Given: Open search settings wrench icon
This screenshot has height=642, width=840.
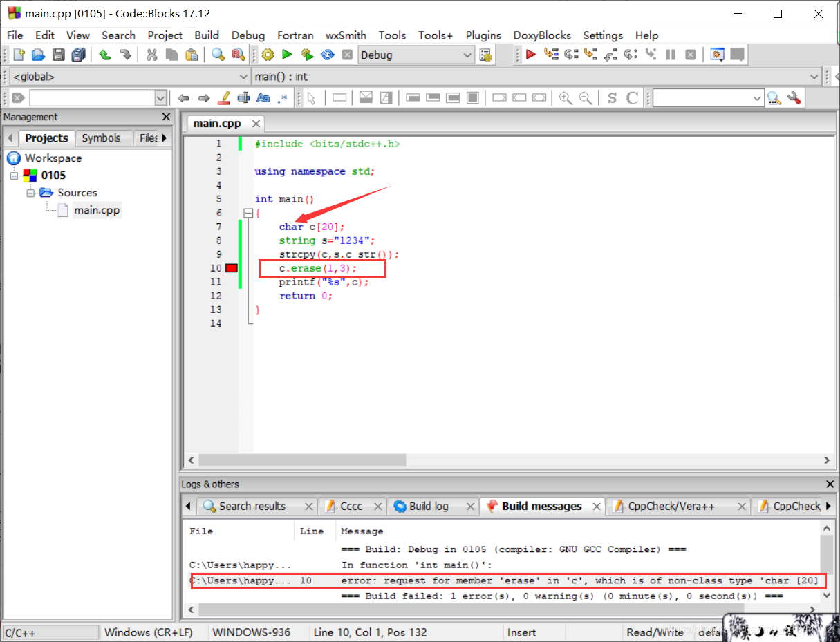Looking at the screenshot, I should (794, 98).
